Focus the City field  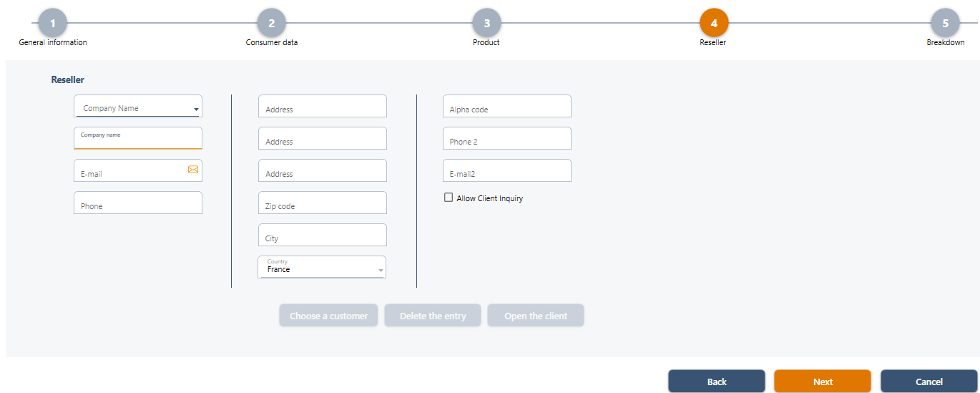[323, 235]
